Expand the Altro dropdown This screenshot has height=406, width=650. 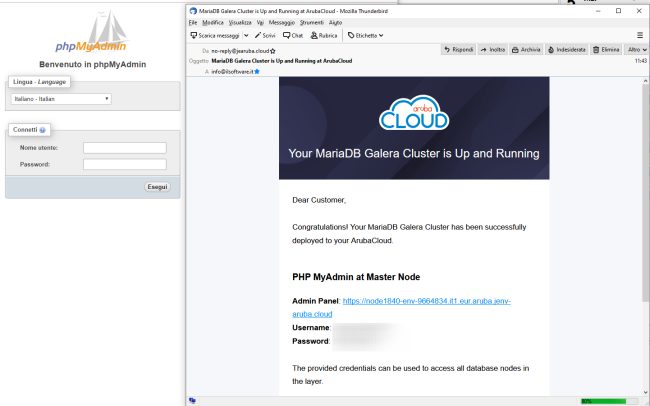pos(636,50)
